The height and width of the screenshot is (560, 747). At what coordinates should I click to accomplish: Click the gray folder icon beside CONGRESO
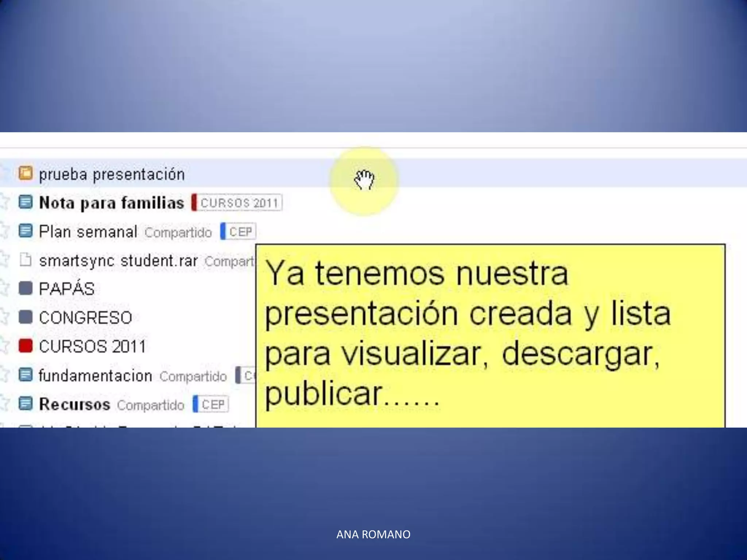click(x=26, y=317)
